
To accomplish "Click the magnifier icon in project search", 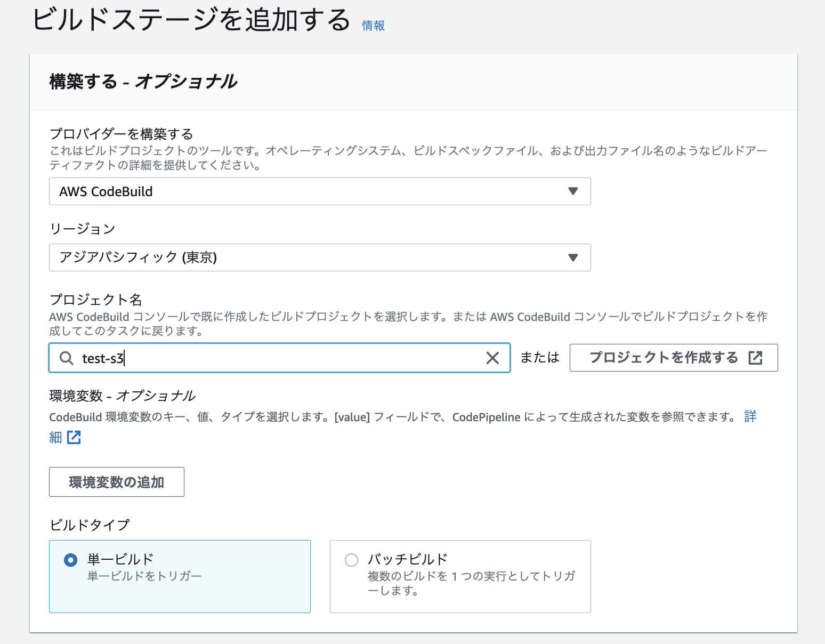I will click(x=66, y=358).
